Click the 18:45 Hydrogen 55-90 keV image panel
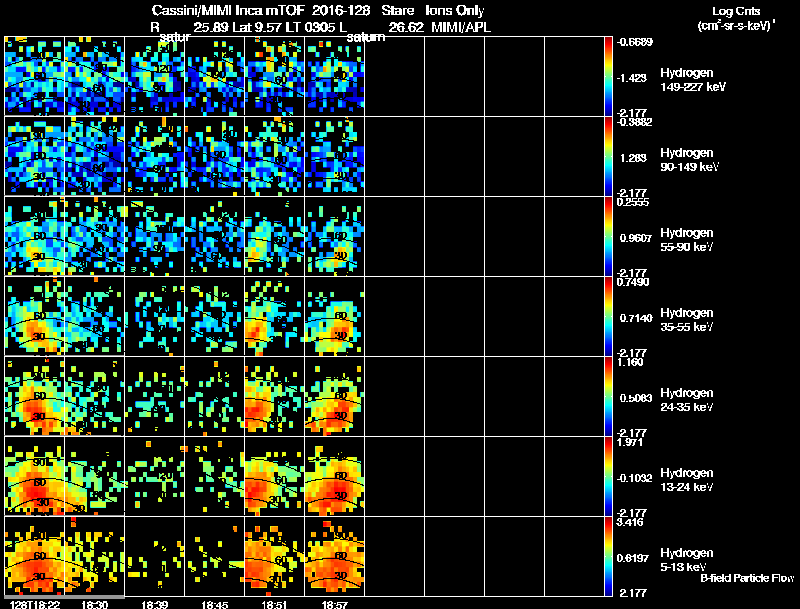800x609 pixels. pyautogui.click(x=215, y=236)
